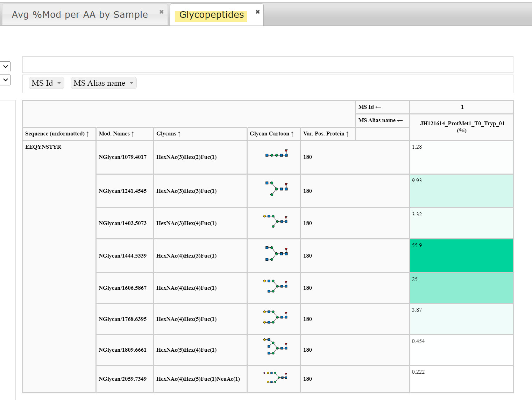Click the MS Id value 1 header
This screenshot has height=400, width=532.
[462, 107]
